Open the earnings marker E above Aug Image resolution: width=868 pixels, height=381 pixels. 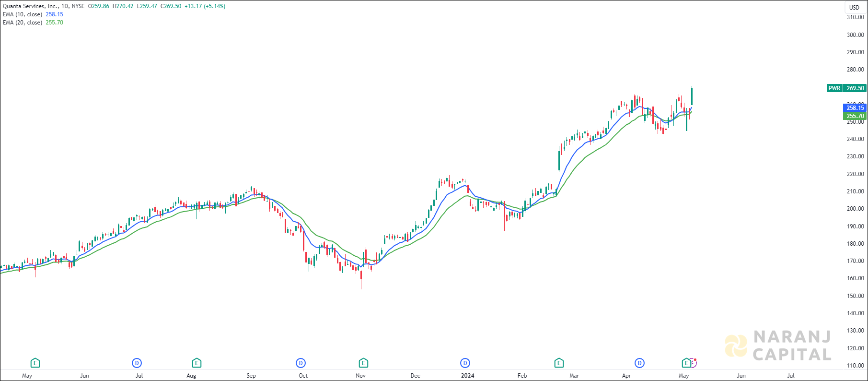point(197,363)
